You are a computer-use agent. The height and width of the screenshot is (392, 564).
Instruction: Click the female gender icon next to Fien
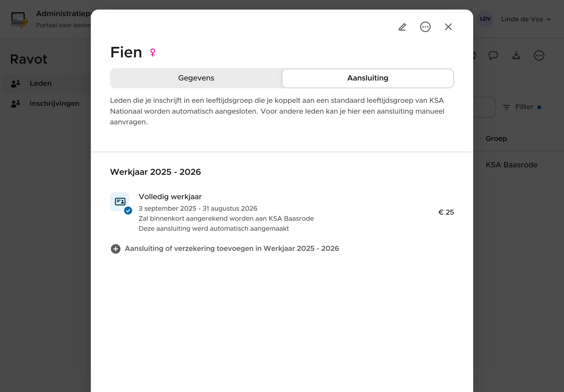(x=153, y=52)
